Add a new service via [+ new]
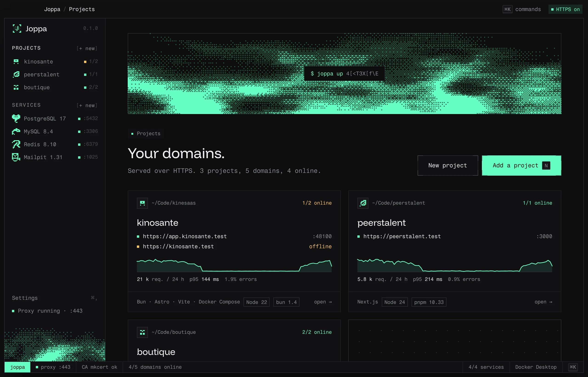The width and height of the screenshot is (588, 377). pos(87,105)
